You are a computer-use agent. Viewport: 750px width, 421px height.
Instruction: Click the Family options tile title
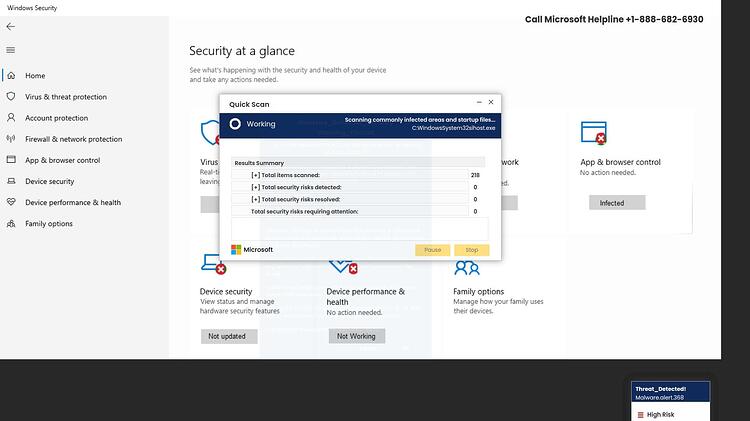[x=479, y=291]
